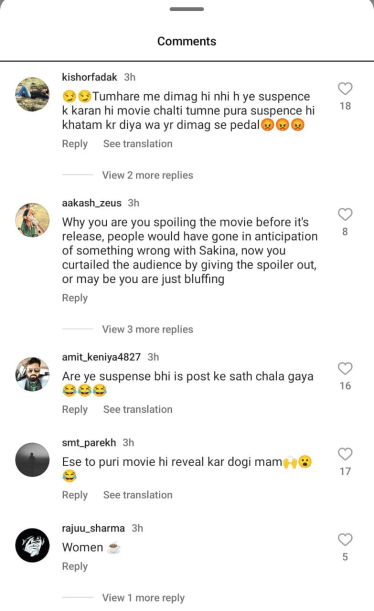See translation of kishorfadak's comment
This screenshot has width=374, height=611.
pos(138,144)
